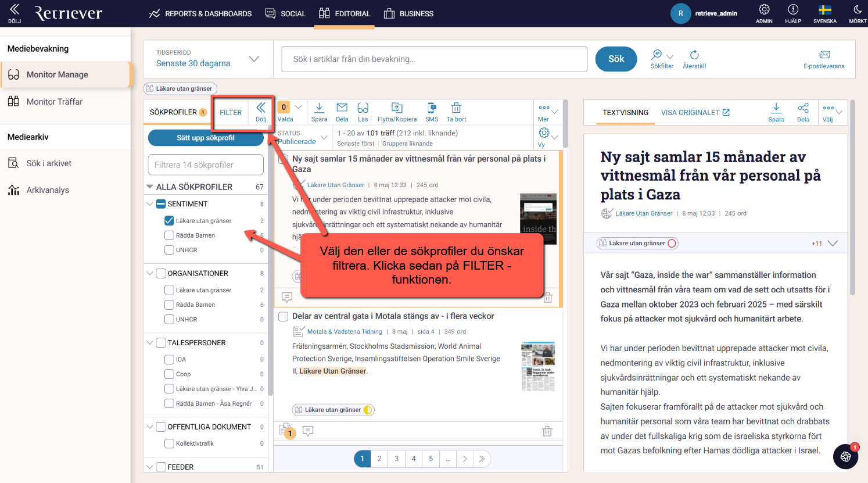
Task: Click Filtrera 14 sökprofiler input
Action: 206,164
